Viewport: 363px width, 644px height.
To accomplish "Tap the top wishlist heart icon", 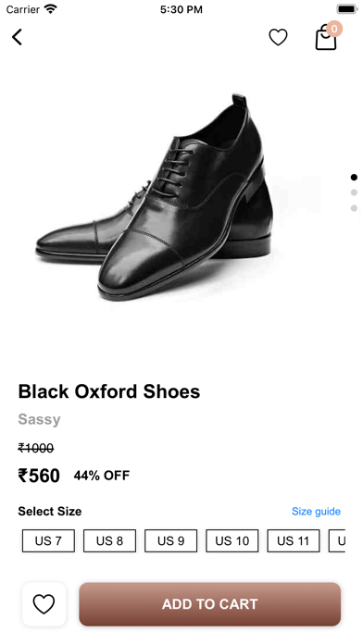I will 279,37.
